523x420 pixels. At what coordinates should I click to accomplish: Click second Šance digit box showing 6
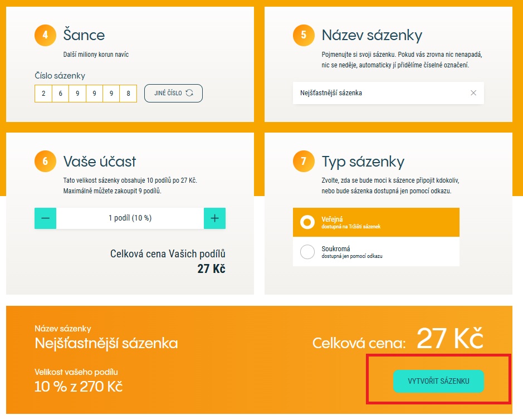click(60, 94)
